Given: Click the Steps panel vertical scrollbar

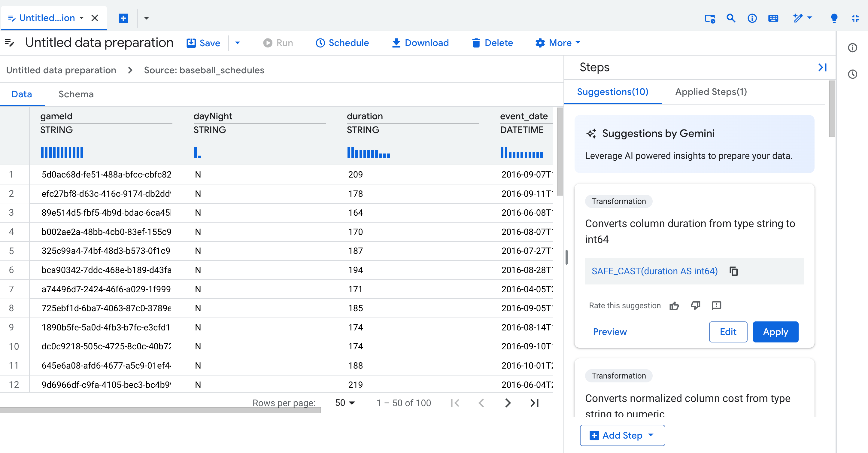Looking at the screenshot, I should 832,109.
